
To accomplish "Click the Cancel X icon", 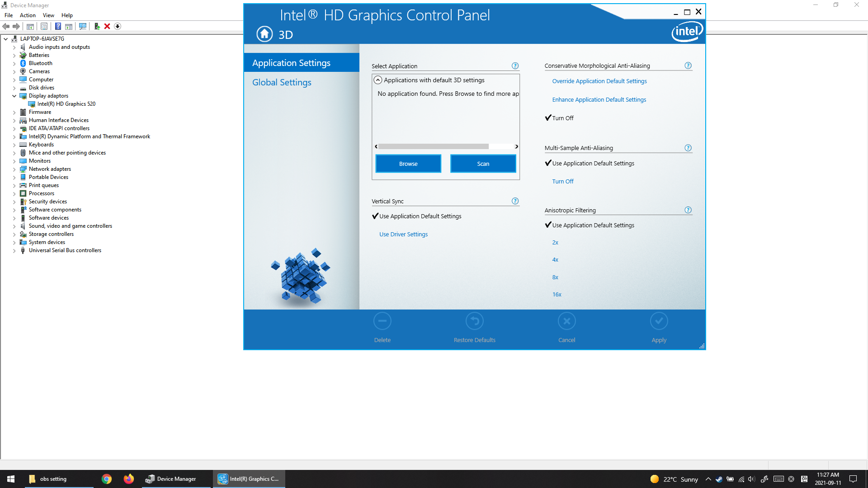I will point(566,321).
